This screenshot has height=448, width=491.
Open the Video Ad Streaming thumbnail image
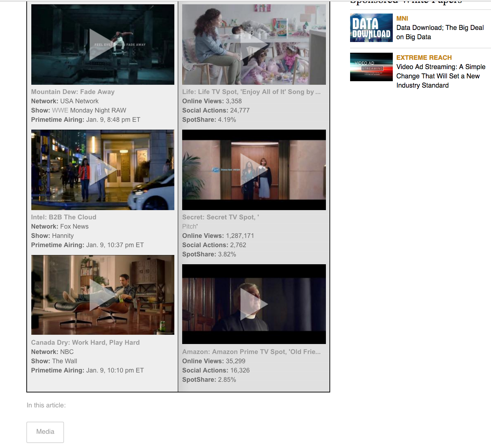click(x=371, y=67)
